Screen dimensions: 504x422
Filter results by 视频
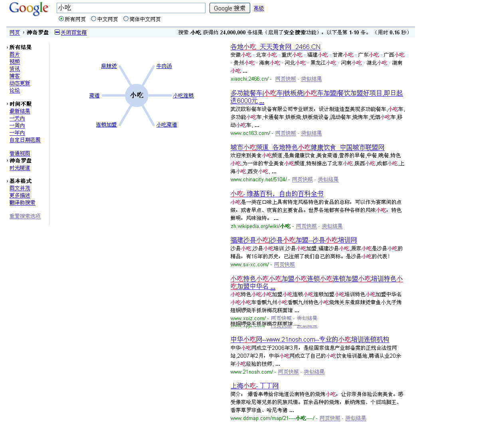(14, 62)
